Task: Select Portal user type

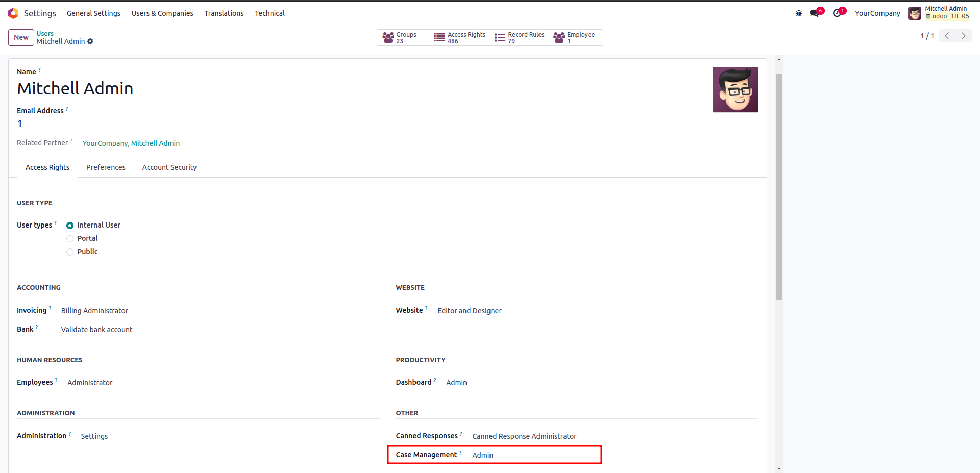Action: 70,239
